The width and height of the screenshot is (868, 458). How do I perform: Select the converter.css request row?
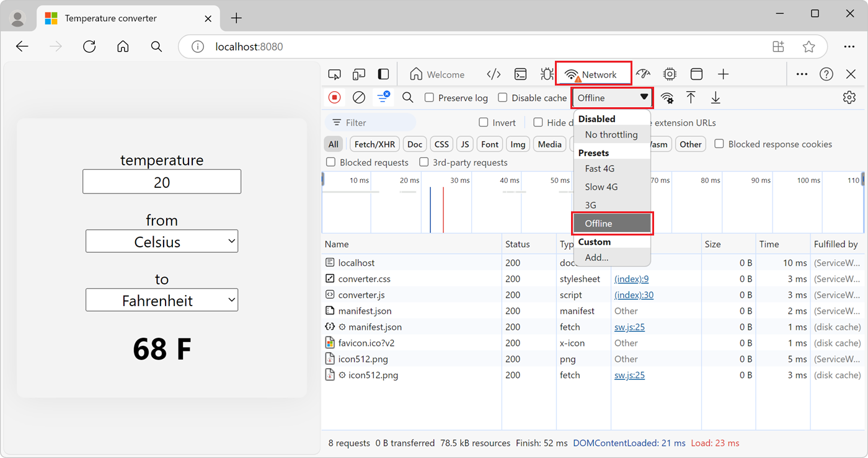pos(594,279)
